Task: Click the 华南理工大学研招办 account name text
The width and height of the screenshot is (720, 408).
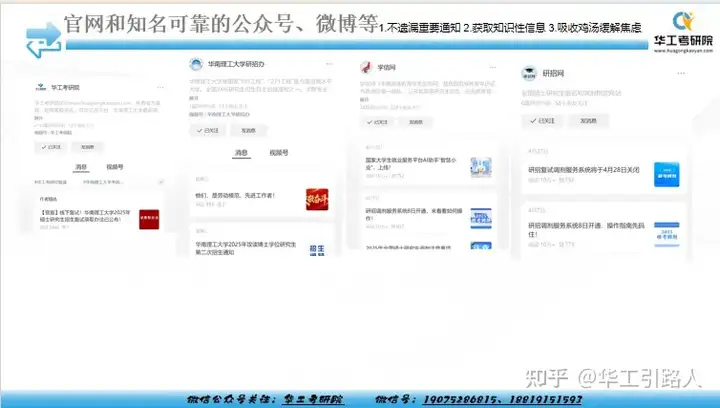Action: point(236,64)
